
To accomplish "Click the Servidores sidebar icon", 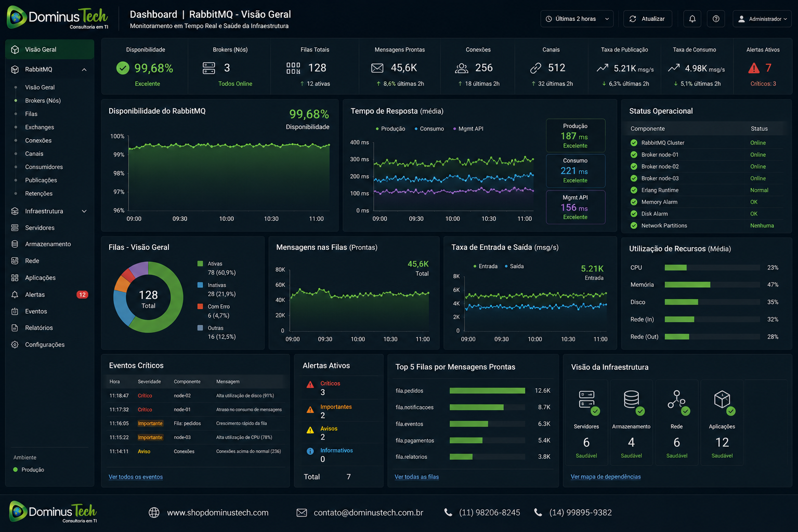I will [x=15, y=228].
